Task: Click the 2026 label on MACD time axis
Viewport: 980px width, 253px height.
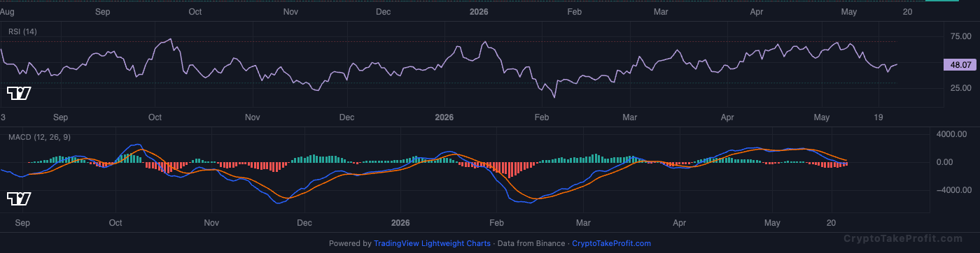Action: pos(401,223)
